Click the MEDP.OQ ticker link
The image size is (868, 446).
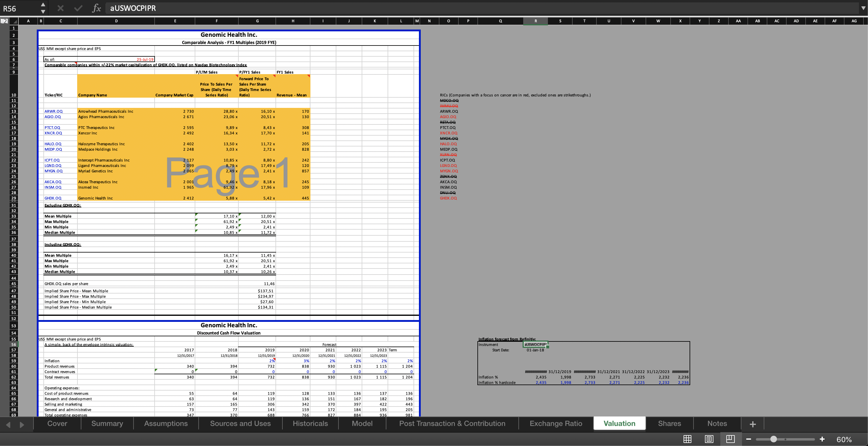53,149
